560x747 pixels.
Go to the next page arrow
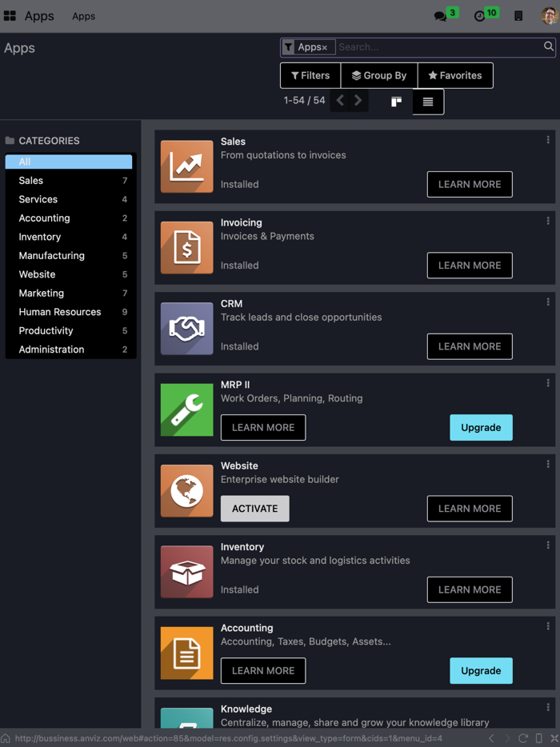[358, 101]
